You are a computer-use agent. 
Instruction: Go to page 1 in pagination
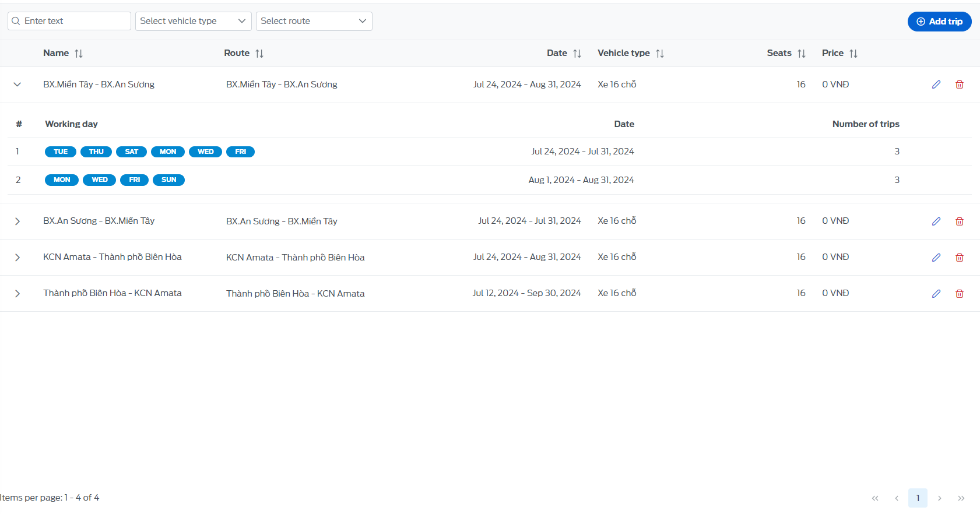point(918,498)
